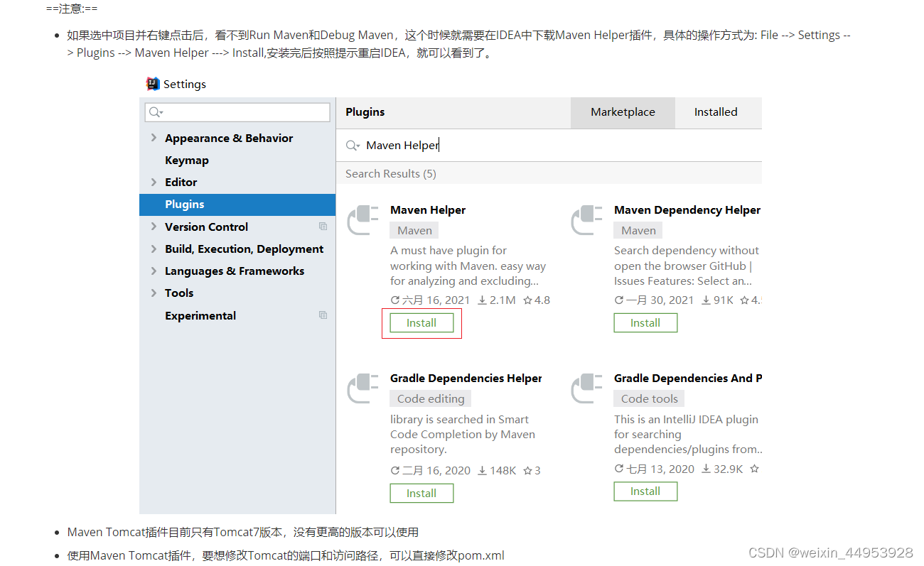Image resolution: width=924 pixels, height=566 pixels.
Task: Click the Gradle Dependencies And P plugin icon
Action: (x=586, y=388)
